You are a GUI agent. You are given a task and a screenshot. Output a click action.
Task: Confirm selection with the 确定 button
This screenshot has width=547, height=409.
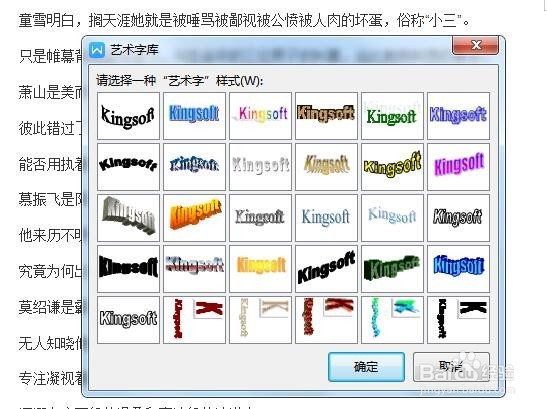[x=366, y=366]
